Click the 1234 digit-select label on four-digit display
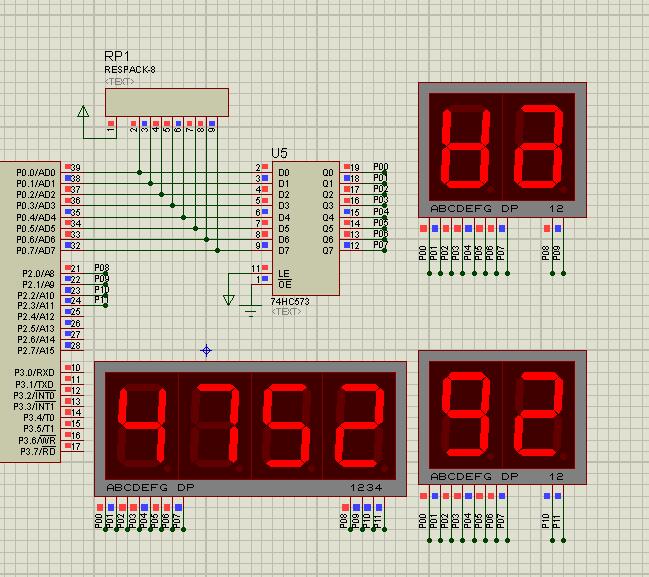This screenshot has height=577, width=649. click(366, 488)
